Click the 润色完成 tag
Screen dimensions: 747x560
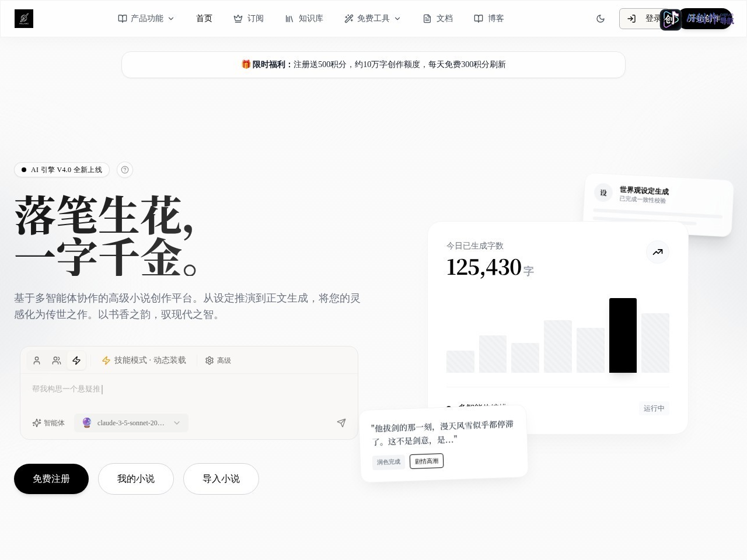pos(389,462)
